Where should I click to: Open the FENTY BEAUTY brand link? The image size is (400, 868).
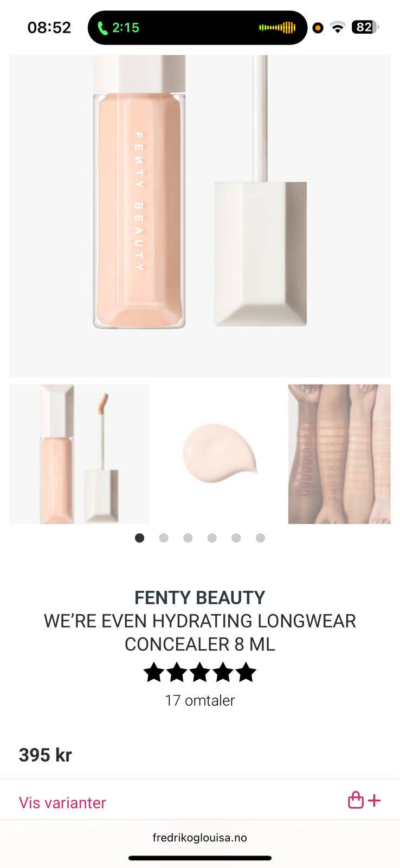coord(200,597)
